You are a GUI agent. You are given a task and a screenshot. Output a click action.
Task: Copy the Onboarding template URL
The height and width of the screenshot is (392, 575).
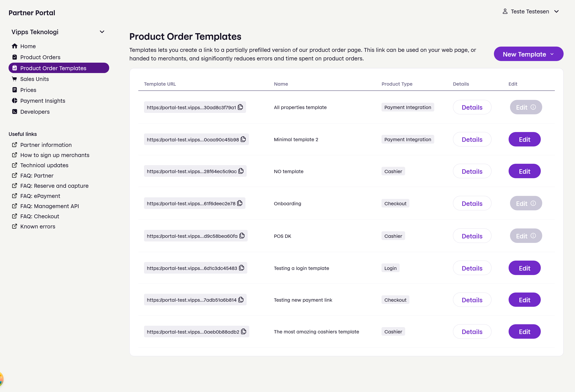240,203
